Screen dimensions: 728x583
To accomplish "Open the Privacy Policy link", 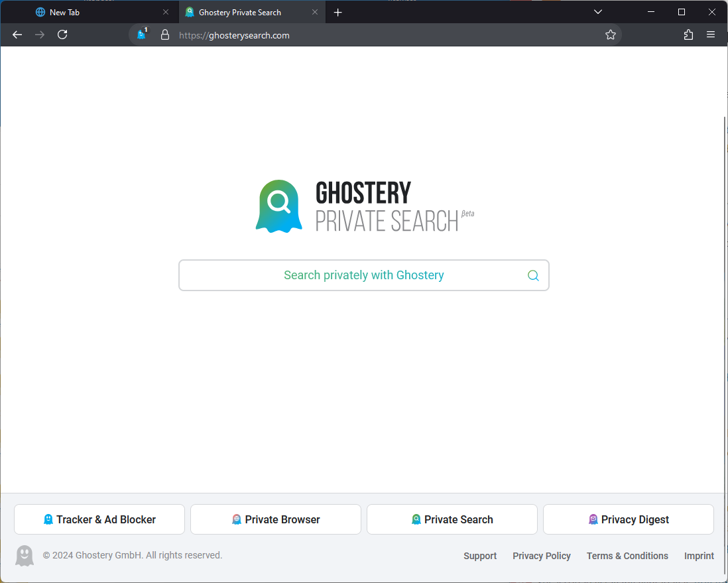I will click(541, 556).
